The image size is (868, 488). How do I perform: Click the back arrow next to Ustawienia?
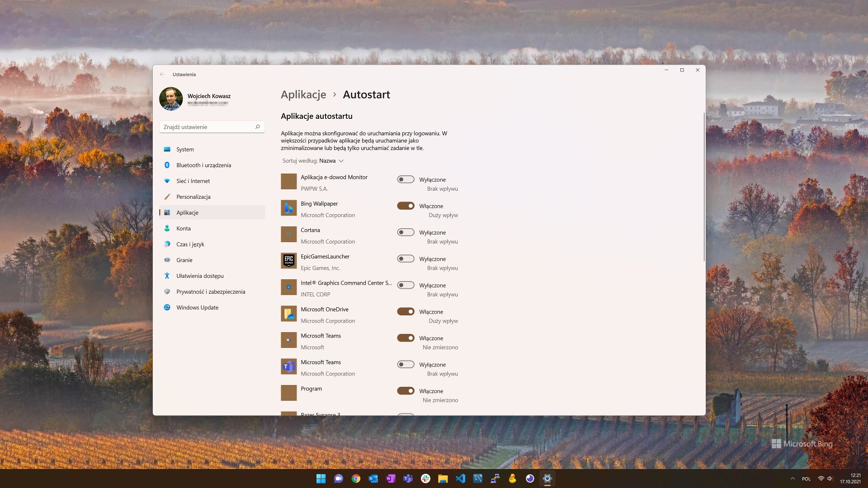click(162, 75)
